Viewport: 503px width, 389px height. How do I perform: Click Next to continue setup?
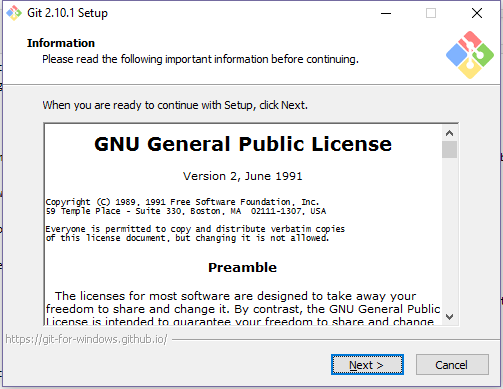(367, 365)
